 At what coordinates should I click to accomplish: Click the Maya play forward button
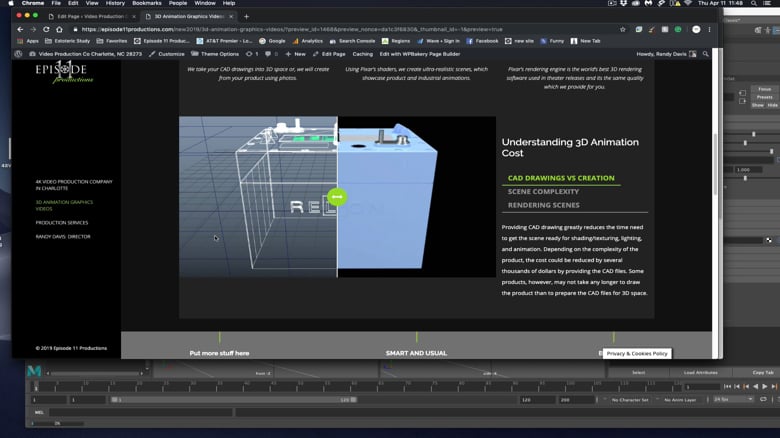(765, 386)
